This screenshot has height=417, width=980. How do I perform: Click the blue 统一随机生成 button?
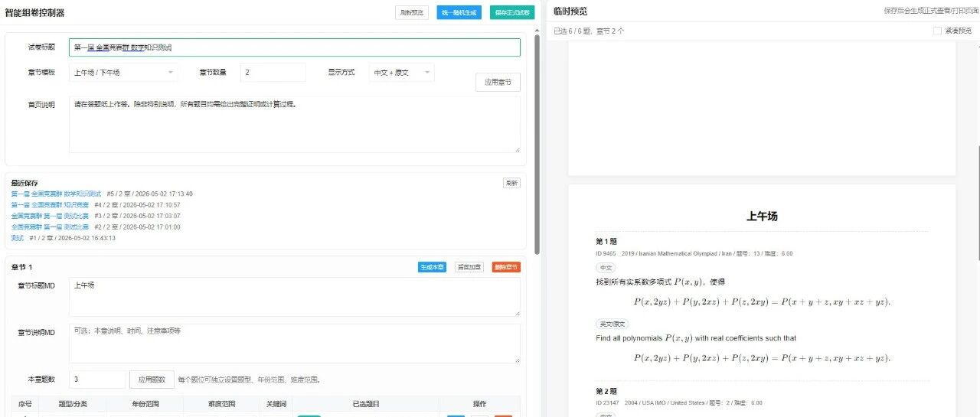tap(459, 12)
